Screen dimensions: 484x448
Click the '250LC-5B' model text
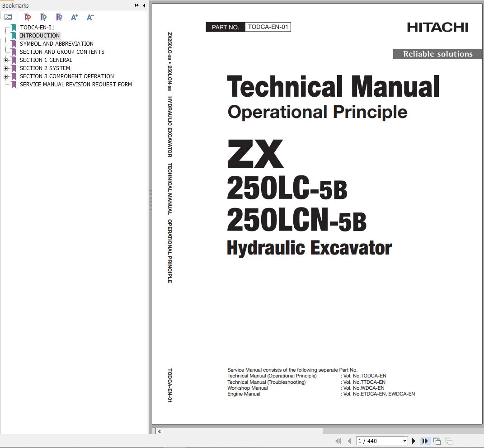tap(287, 188)
